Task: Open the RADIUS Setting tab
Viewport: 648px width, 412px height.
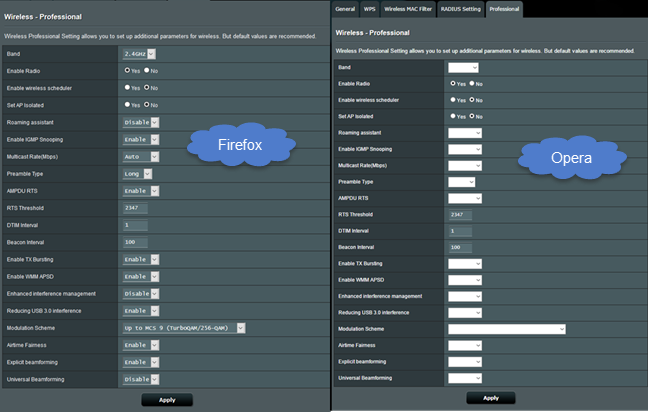Action: point(460,9)
